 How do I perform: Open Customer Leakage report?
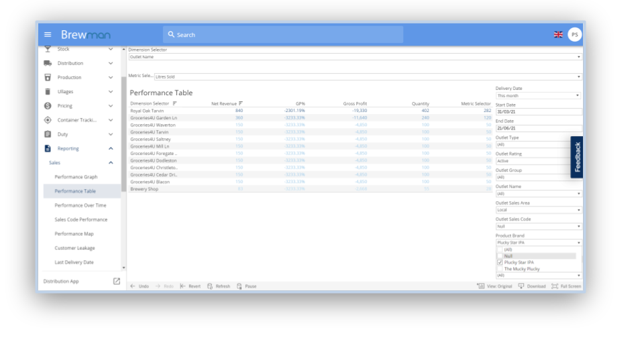(74, 248)
